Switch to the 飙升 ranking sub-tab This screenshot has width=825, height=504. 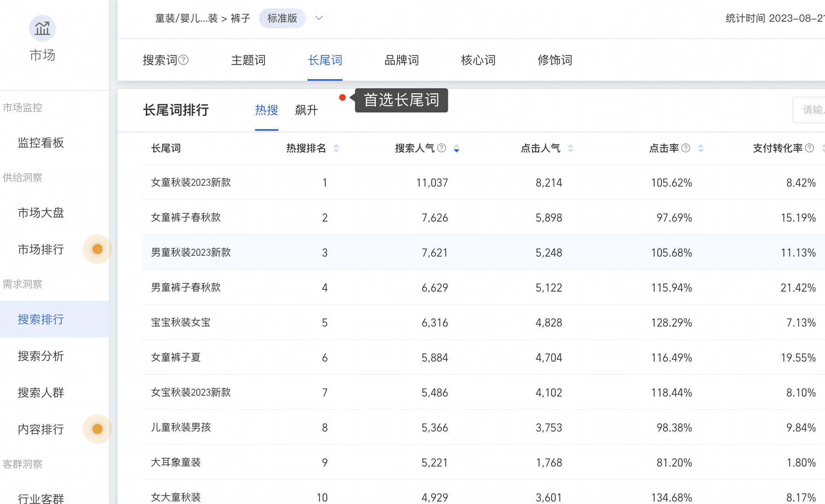[x=307, y=110]
